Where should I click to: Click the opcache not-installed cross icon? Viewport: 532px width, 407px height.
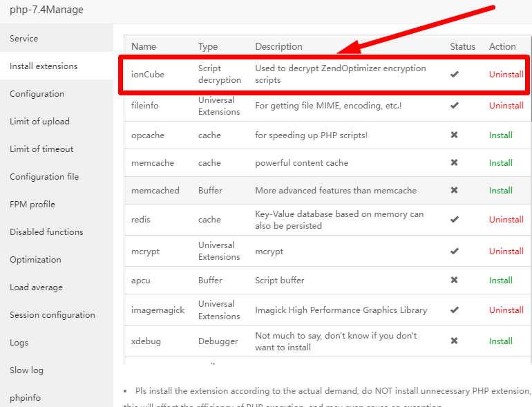click(455, 135)
